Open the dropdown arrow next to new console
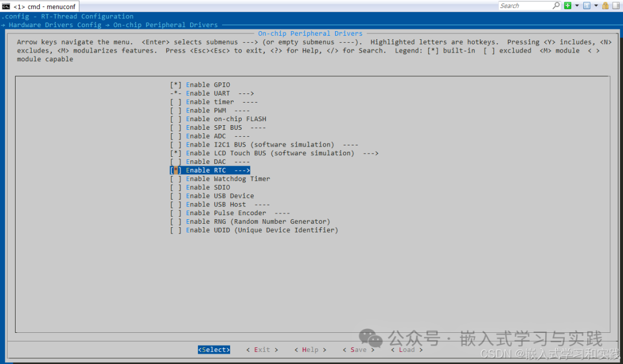 (x=577, y=6)
